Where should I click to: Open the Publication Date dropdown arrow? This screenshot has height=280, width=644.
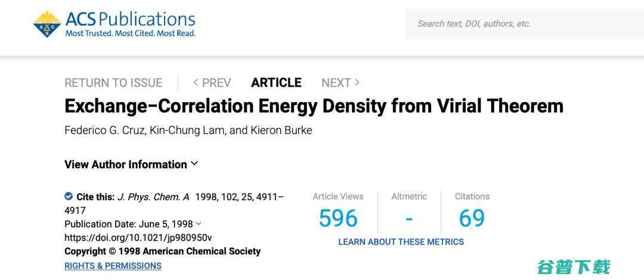pyautogui.click(x=199, y=224)
